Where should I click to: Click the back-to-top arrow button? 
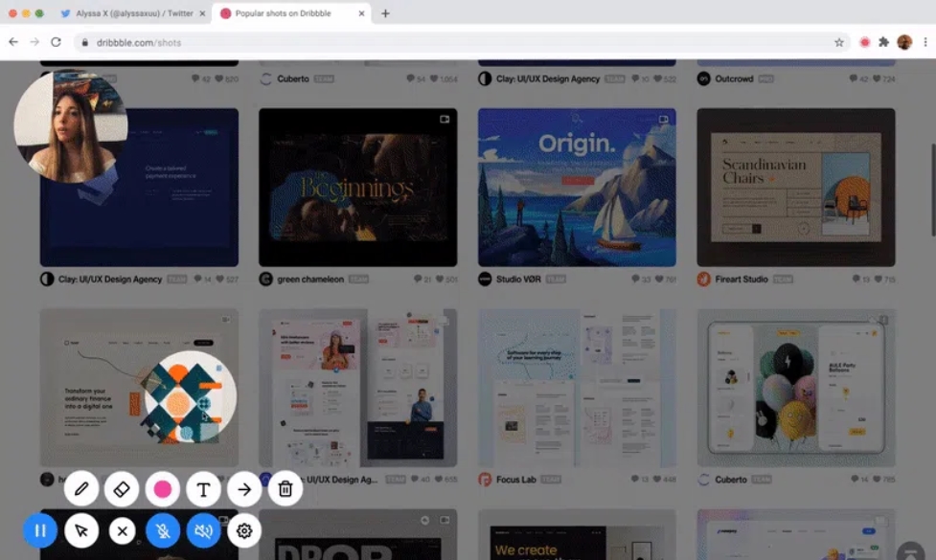pos(910,551)
